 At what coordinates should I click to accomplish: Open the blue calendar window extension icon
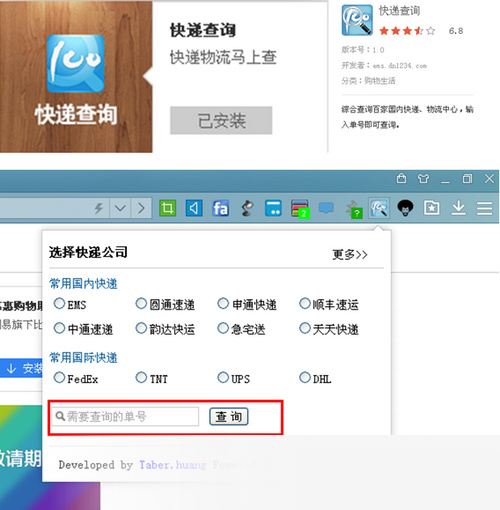click(273, 208)
